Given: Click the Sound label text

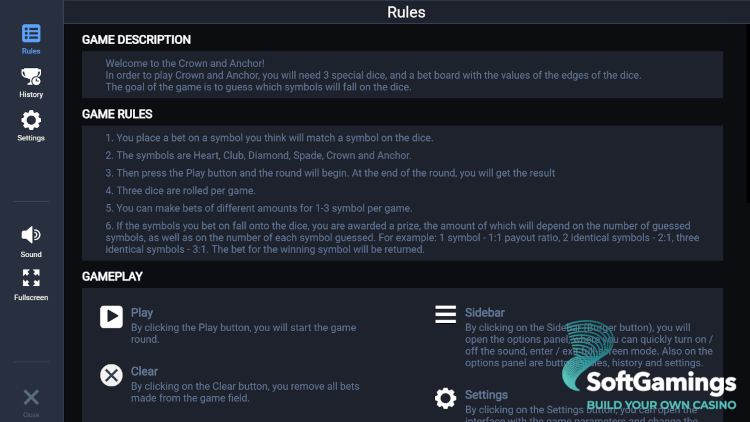Looking at the screenshot, I should (31, 255).
